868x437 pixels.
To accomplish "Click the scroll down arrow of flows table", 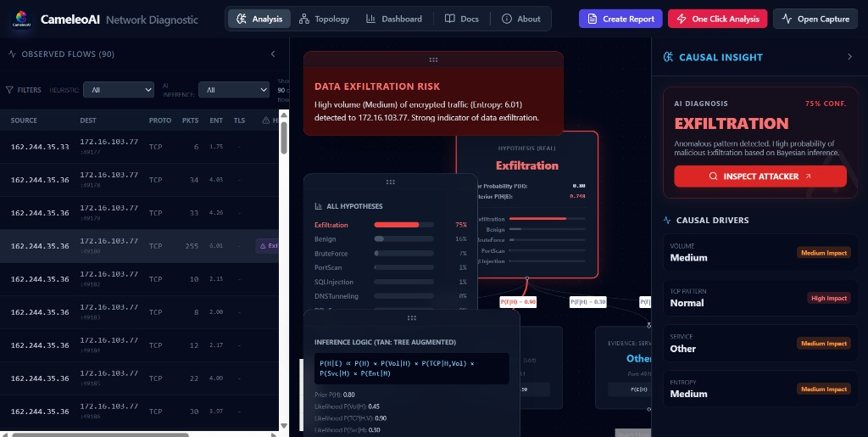I will [x=284, y=426].
